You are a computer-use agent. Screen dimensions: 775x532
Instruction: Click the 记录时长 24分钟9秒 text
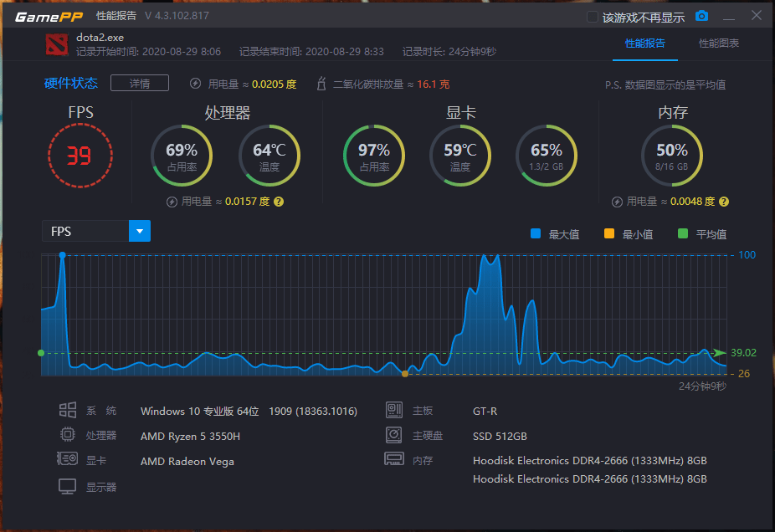pyautogui.click(x=449, y=51)
